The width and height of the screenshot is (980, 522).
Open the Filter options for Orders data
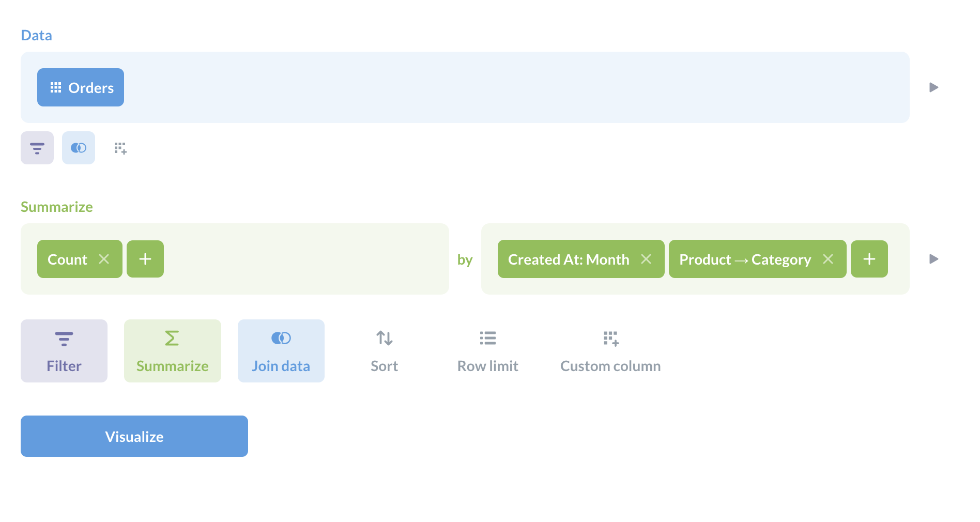click(x=37, y=148)
